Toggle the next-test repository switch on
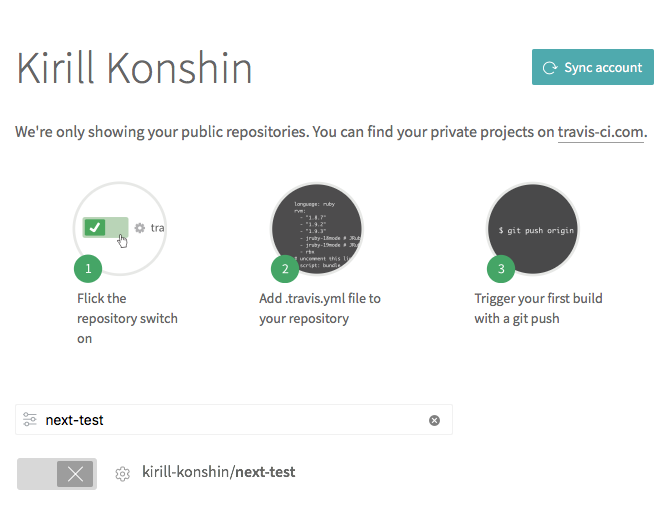This screenshot has width=665, height=506. (x=57, y=474)
